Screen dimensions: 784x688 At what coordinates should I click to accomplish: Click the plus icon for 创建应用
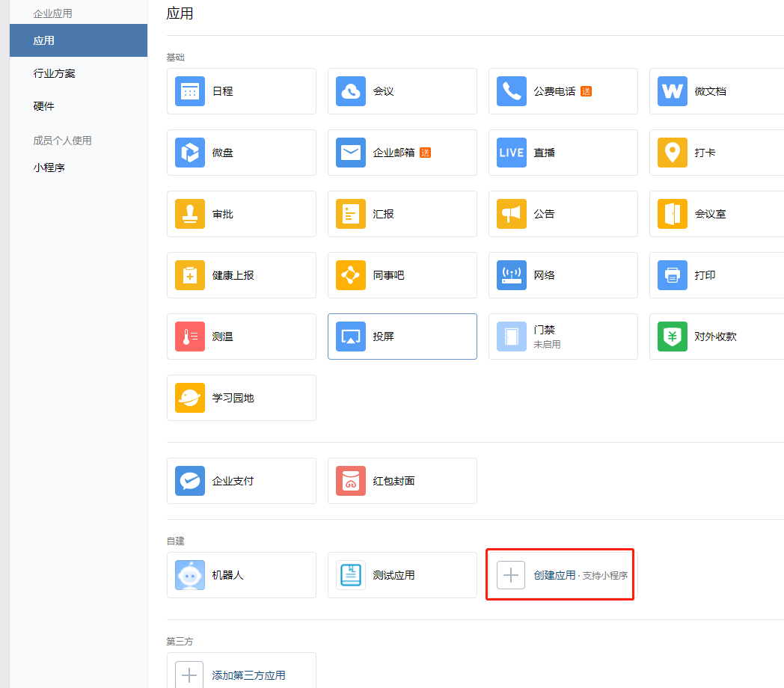510,575
